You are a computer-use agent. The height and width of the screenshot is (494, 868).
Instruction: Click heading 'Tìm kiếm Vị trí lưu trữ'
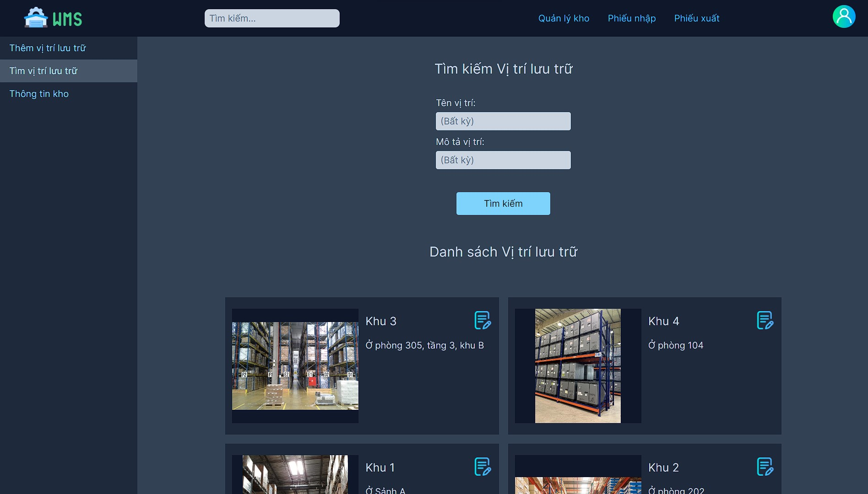(x=503, y=69)
